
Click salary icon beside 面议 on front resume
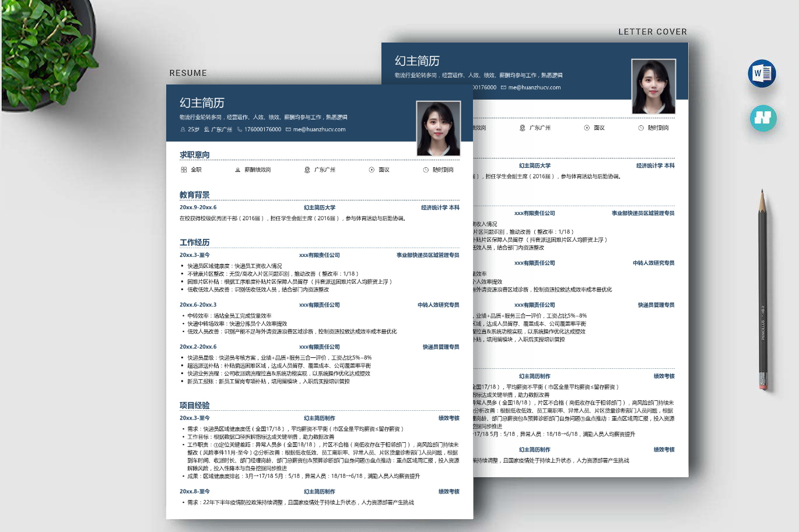tap(372, 170)
